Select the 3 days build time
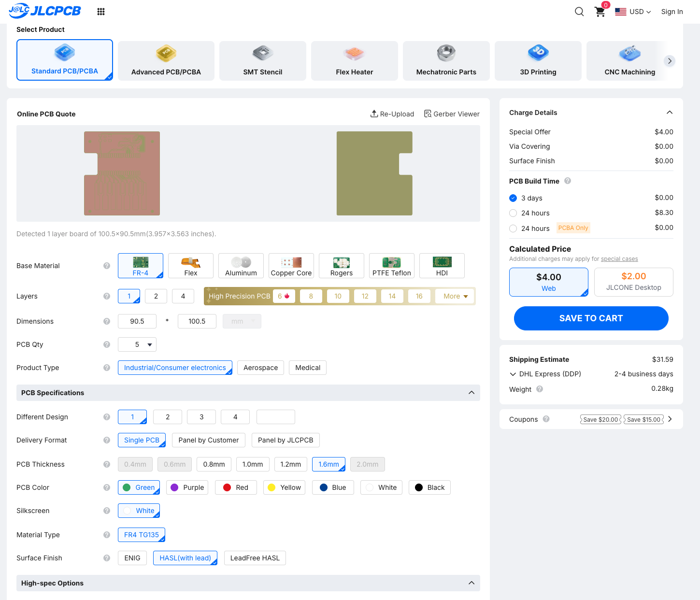 (x=513, y=198)
